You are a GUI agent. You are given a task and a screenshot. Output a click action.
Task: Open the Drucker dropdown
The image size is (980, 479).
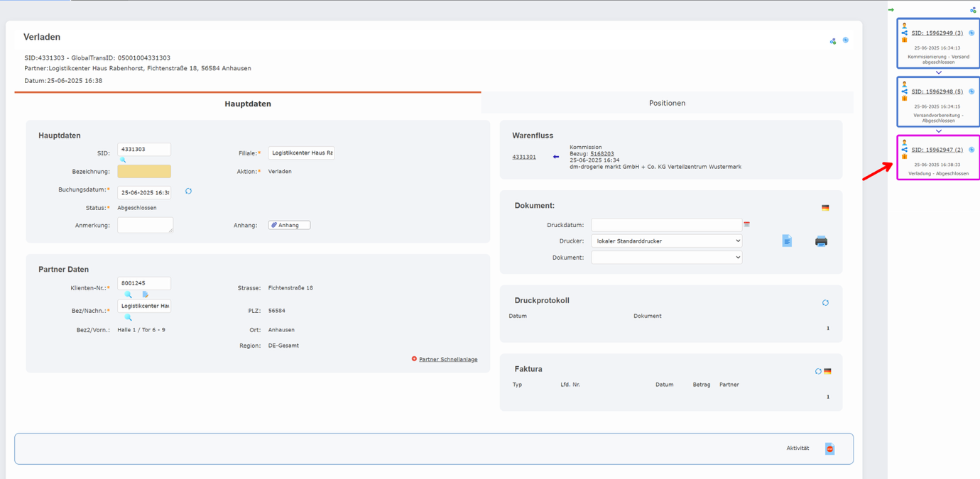coord(666,241)
